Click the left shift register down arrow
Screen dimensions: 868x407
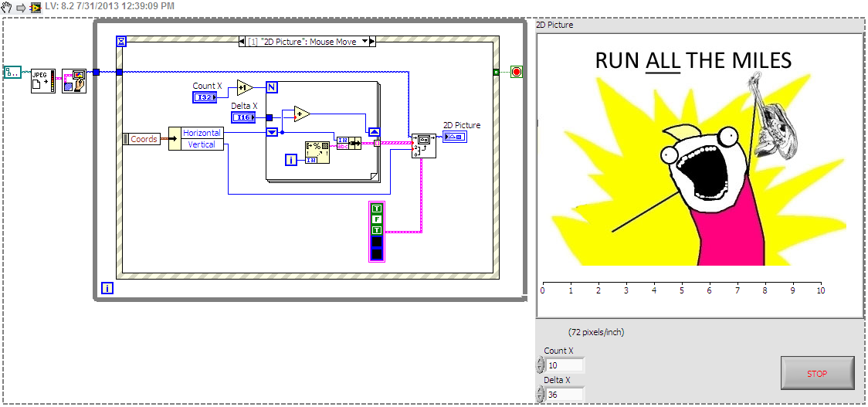(271, 132)
